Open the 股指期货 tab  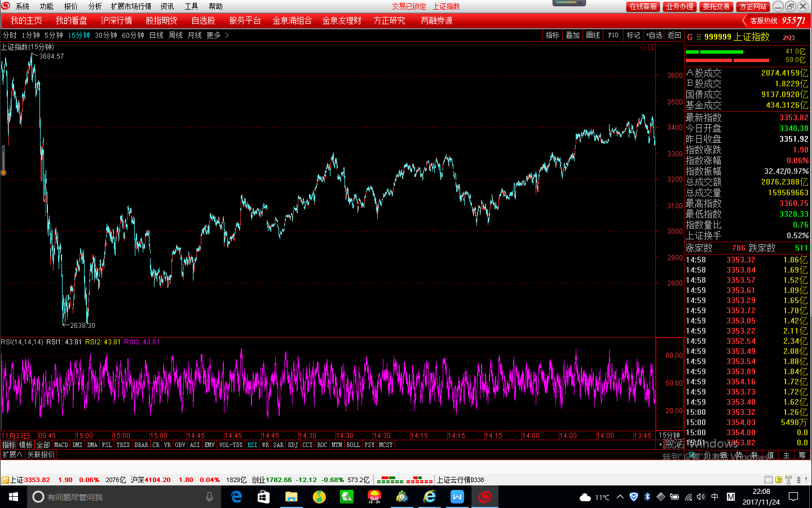pos(161,21)
